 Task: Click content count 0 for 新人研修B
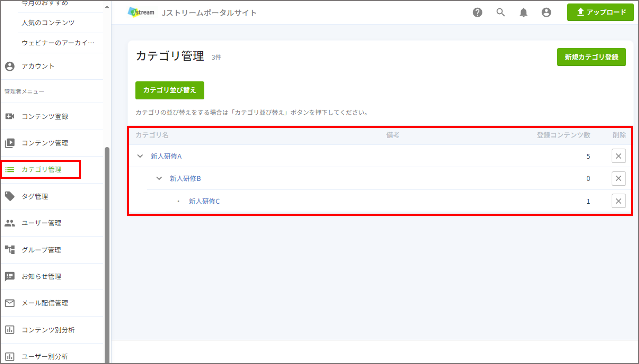(x=588, y=179)
